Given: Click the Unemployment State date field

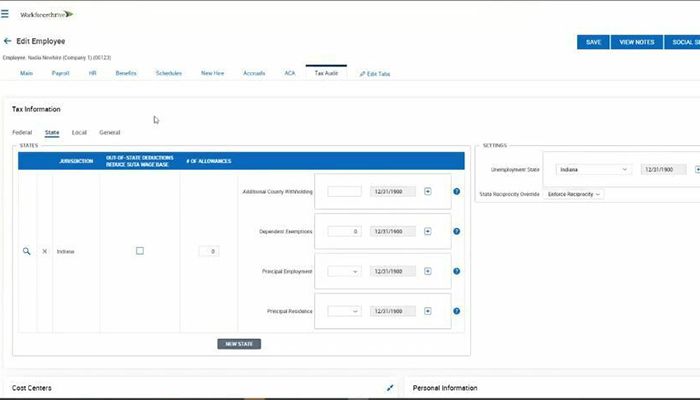Looking at the screenshot, I should [x=663, y=170].
